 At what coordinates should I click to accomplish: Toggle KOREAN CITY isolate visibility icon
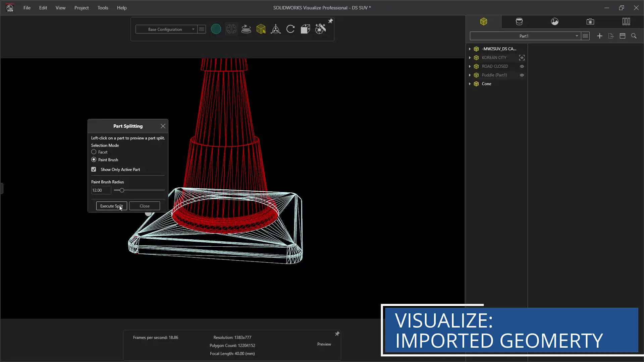(x=522, y=58)
